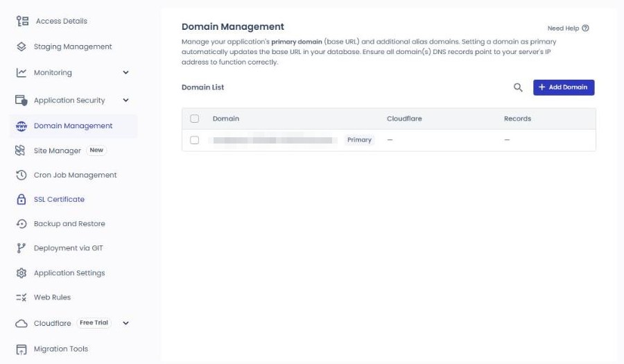Click the Need Help question mark icon
The width and height of the screenshot is (624, 364).
click(585, 28)
